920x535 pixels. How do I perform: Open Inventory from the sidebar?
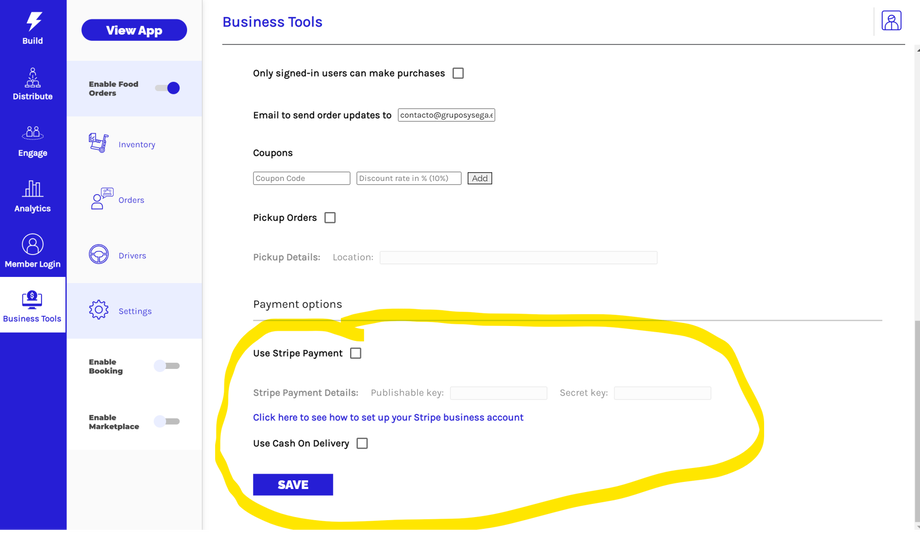click(98, 144)
